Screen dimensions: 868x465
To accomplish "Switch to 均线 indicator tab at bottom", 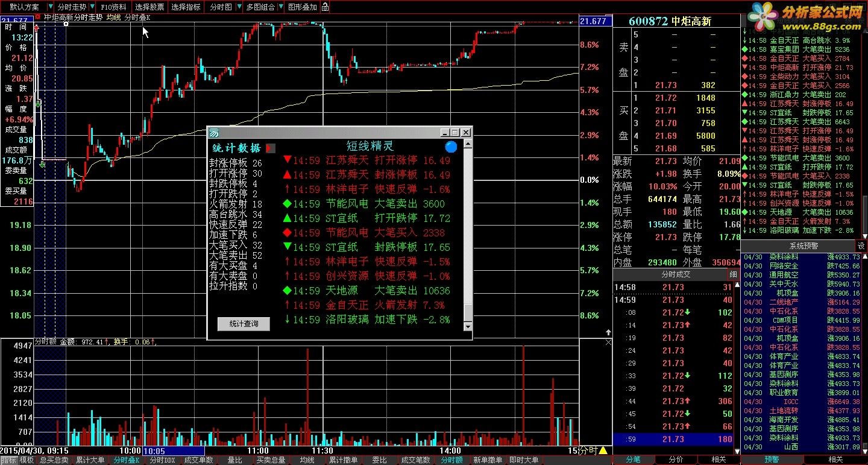I will (307, 460).
